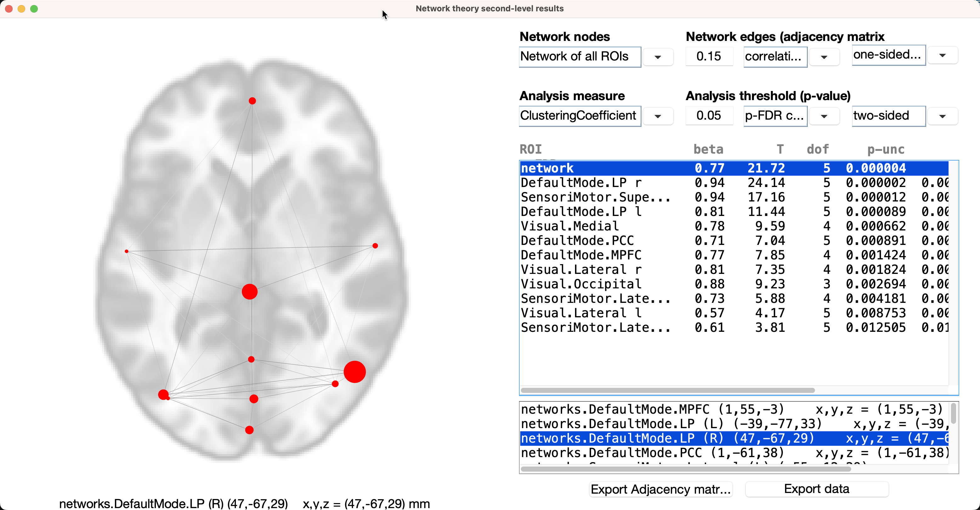Open the correlation type dropdown arrow
Screen dimensions: 980x510
(x=824, y=57)
